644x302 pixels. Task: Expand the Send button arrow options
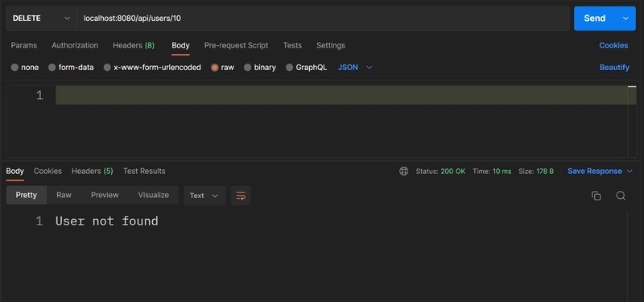(626, 19)
